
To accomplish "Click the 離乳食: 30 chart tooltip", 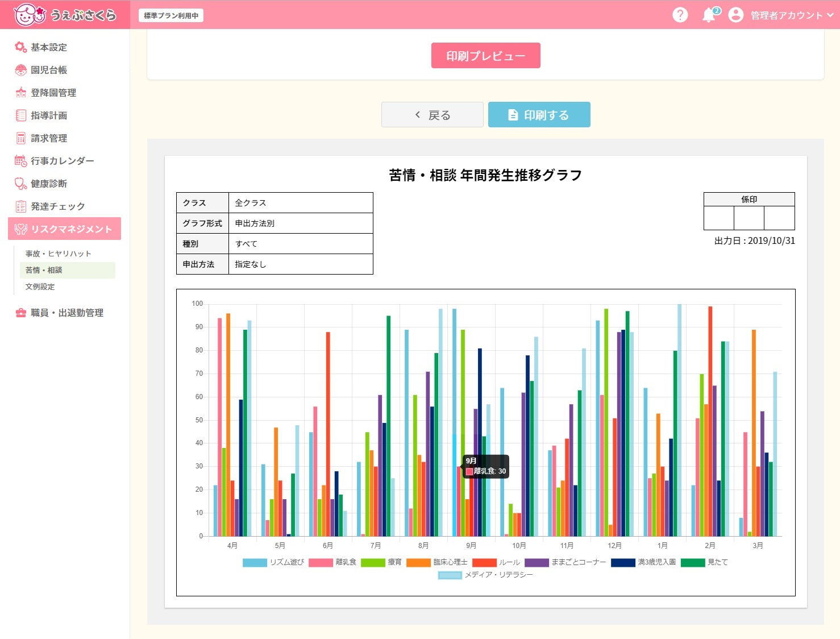I will coord(485,466).
